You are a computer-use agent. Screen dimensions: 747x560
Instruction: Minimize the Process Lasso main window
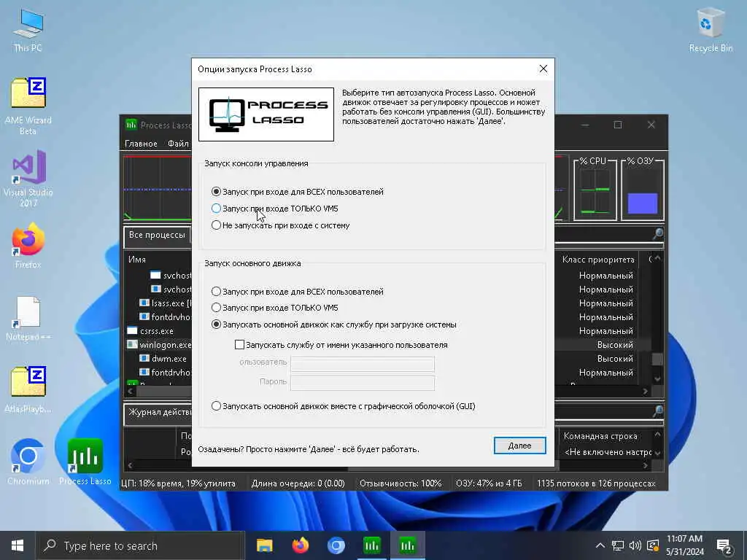point(586,125)
